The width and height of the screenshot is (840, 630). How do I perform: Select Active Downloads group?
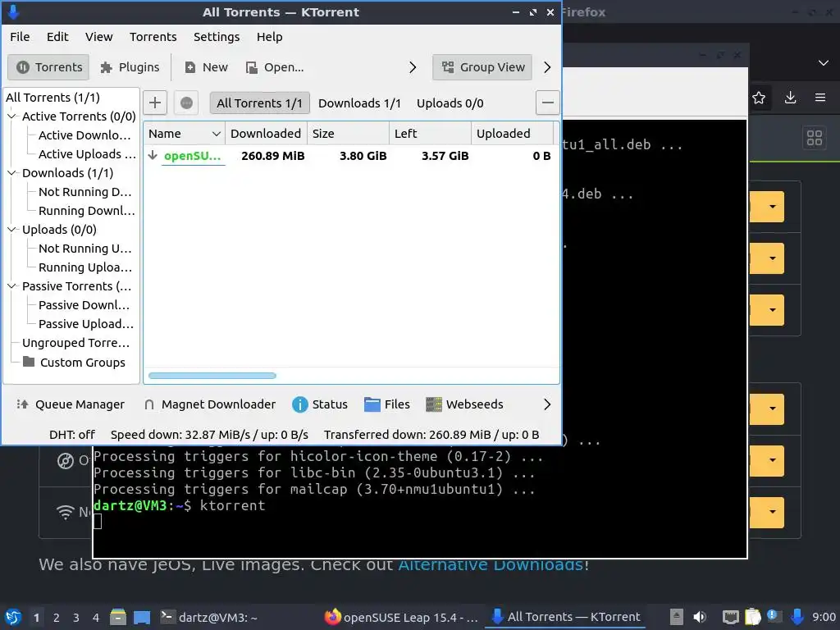[84, 135]
